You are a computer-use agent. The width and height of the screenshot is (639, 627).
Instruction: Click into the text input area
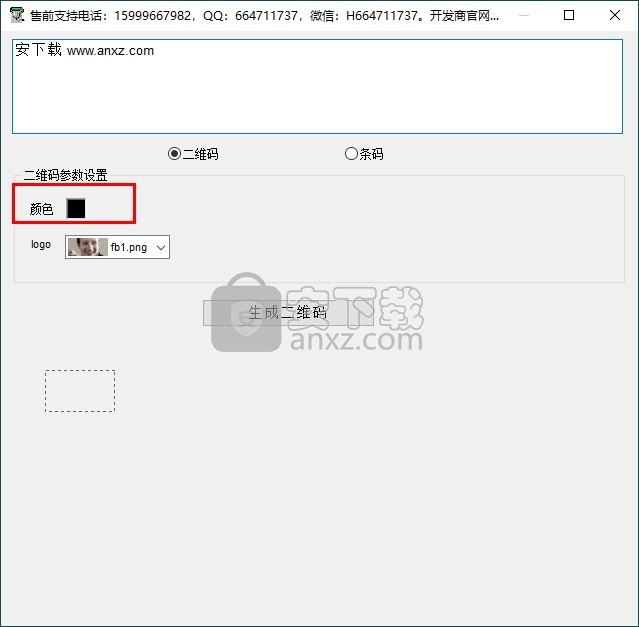[317, 86]
